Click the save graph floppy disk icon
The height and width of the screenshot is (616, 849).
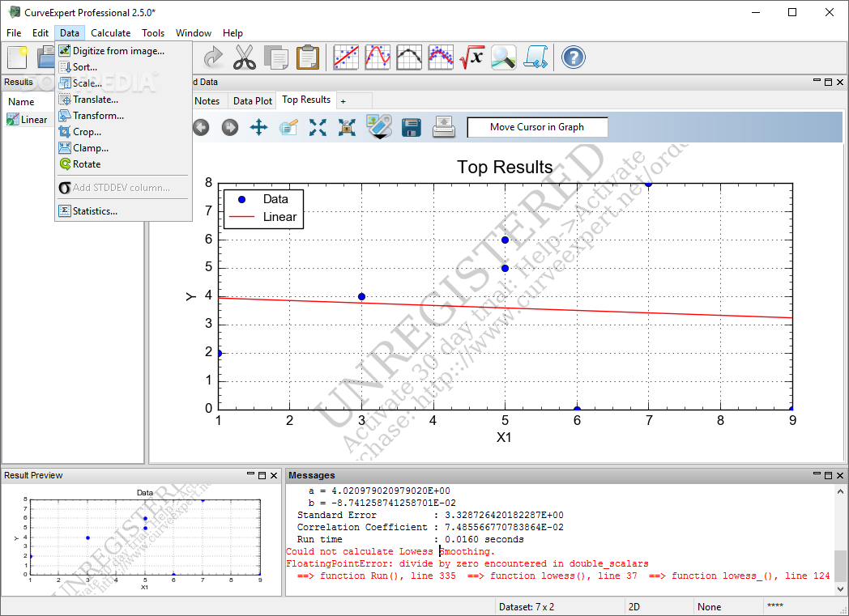pos(412,128)
